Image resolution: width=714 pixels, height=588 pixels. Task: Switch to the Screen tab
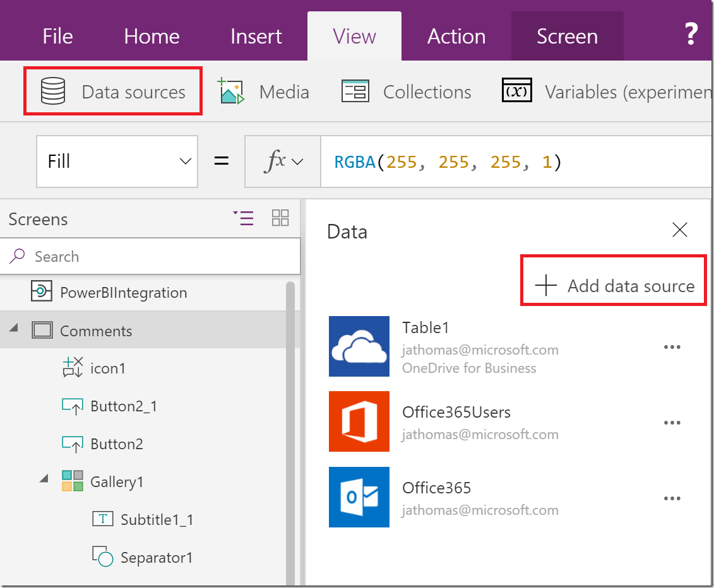[567, 37]
